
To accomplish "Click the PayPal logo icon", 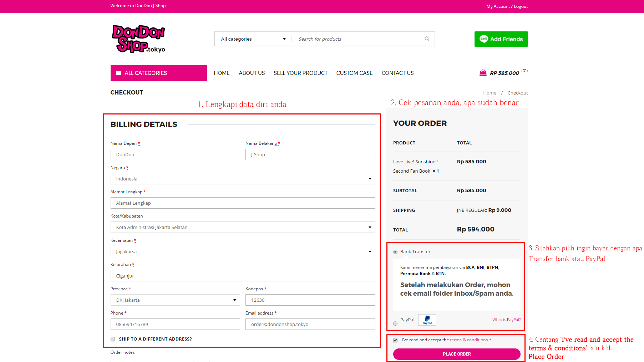I will click(427, 320).
